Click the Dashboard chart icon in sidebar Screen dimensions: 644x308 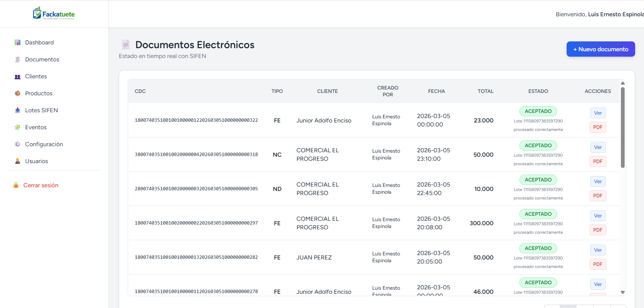tap(18, 42)
